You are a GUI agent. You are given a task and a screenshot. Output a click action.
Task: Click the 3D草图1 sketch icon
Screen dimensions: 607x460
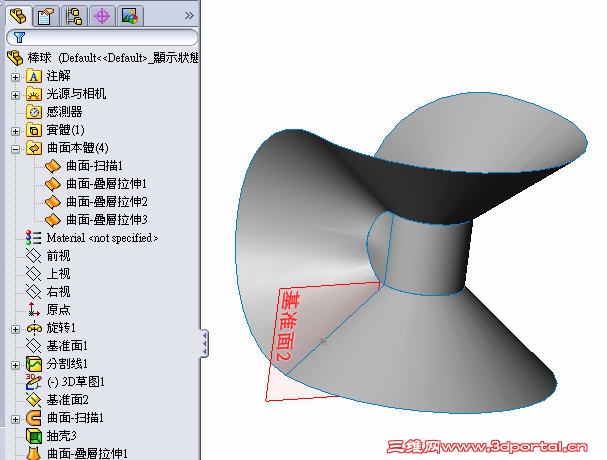coord(34,382)
